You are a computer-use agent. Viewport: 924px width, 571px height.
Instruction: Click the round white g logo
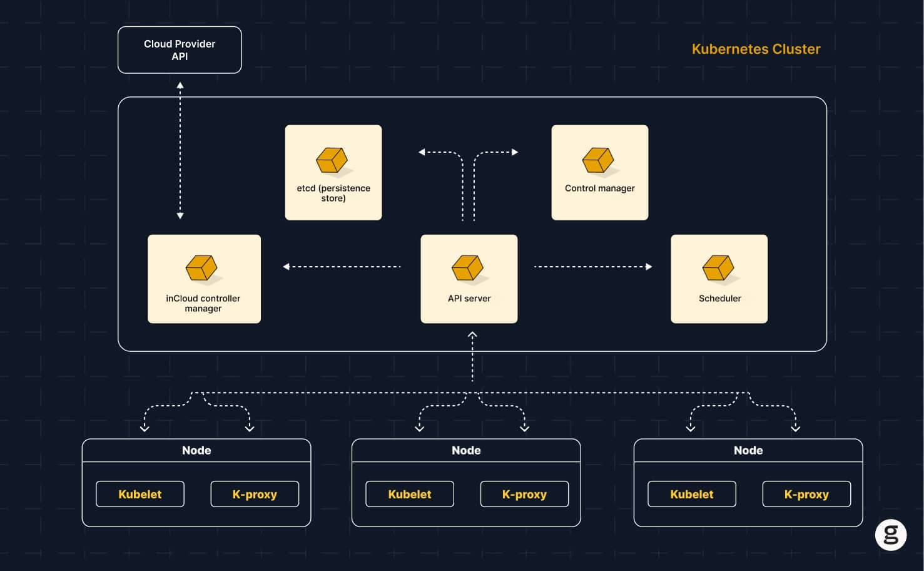[x=891, y=535]
